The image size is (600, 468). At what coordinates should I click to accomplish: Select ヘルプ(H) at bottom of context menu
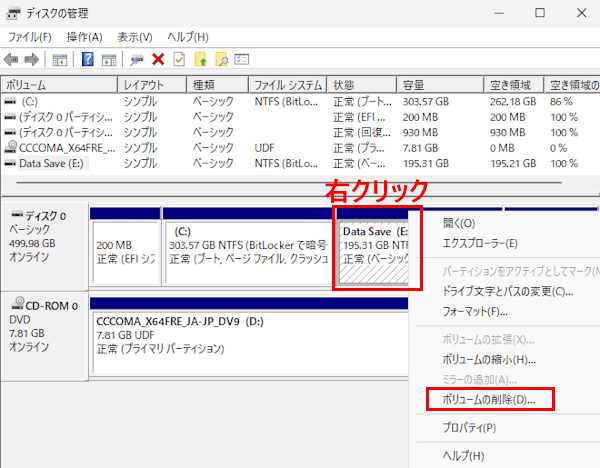[463, 456]
